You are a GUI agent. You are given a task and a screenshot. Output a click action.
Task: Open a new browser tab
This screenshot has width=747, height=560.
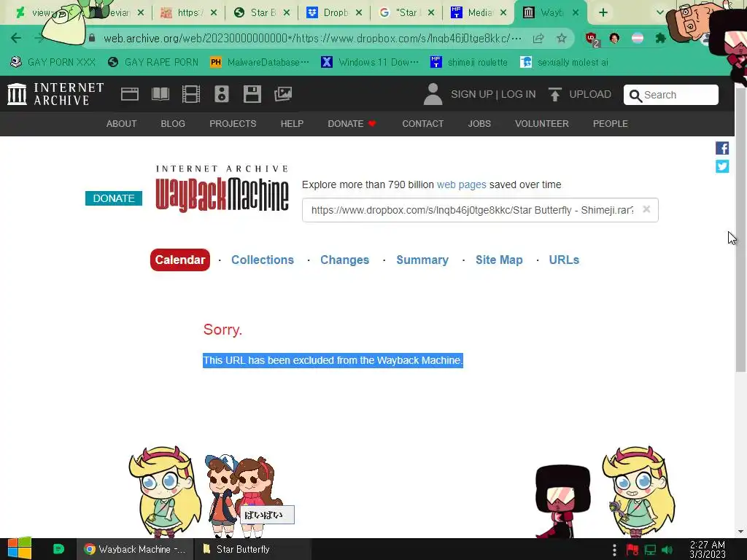coord(603,12)
